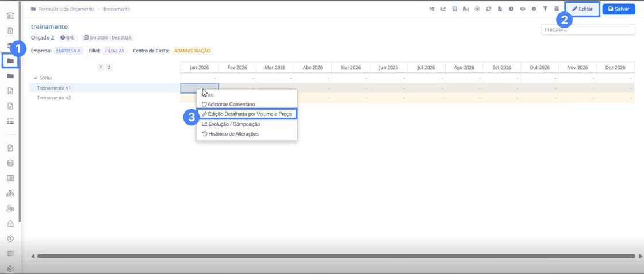
Task: Click the Salvar button
Action: [x=619, y=9]
